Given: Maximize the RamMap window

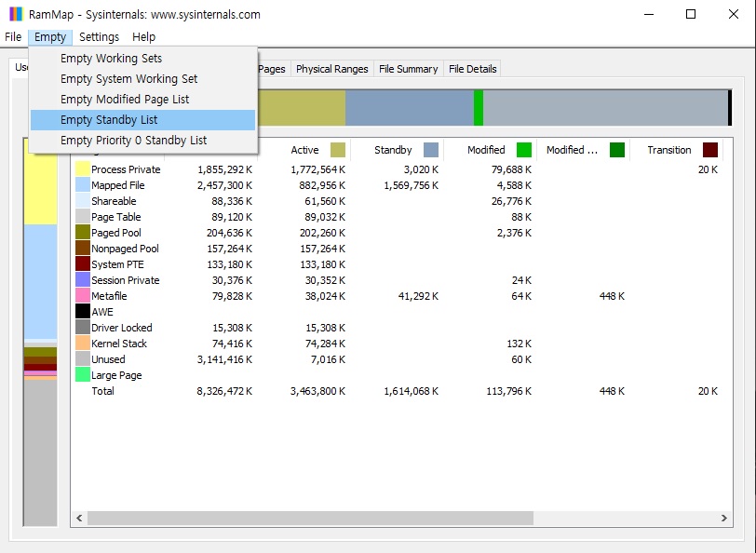Looking at the screenshot, I should (691, 14).
